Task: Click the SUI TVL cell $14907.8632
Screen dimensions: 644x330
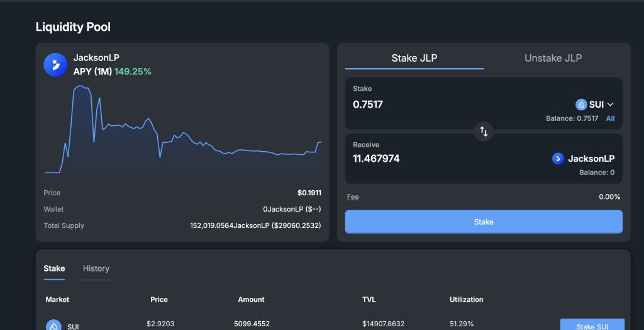Action: point(383,324)
